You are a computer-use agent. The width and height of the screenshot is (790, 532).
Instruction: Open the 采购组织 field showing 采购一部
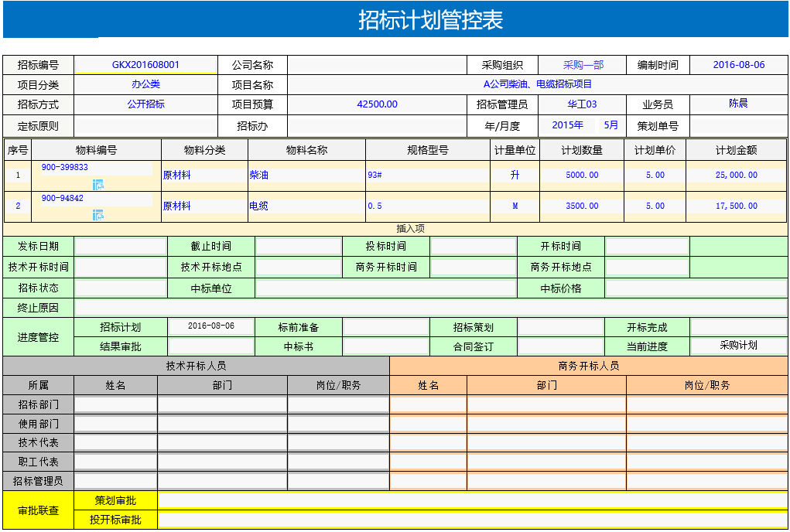tap(583, 65)
